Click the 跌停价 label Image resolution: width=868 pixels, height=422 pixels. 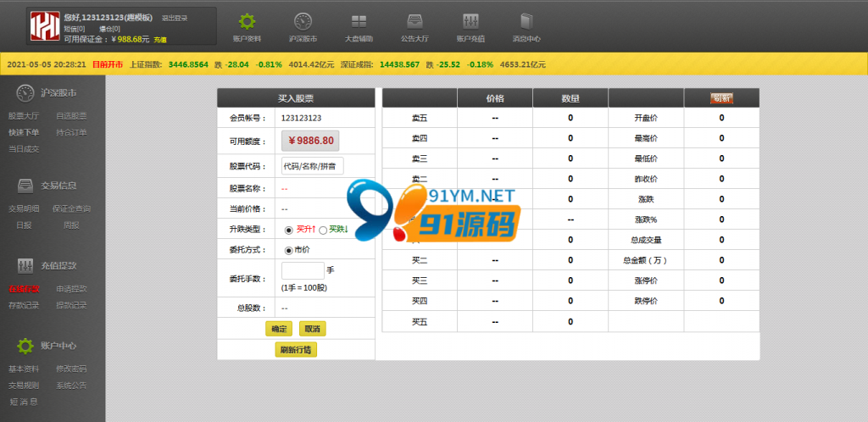coord(646,302)
